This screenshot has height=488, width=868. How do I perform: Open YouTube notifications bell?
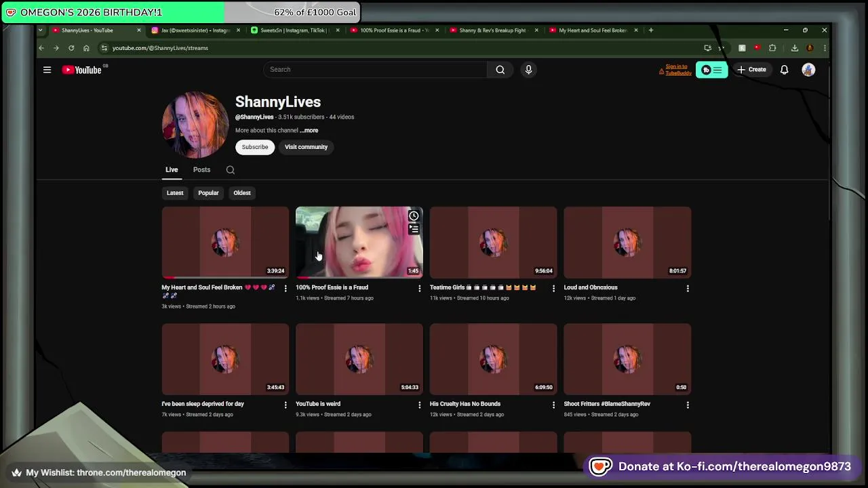coord(784,70)
